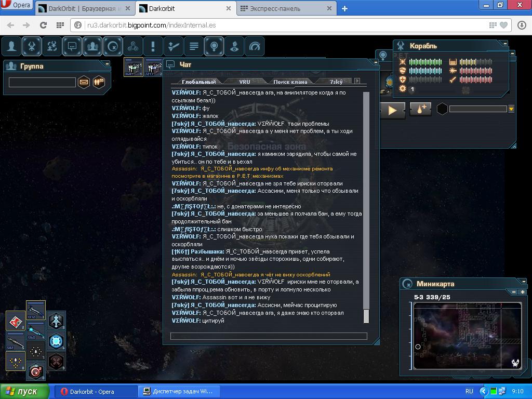532x399 pixels.
Task: Click the blue shield bar in ship panel
Action: pos(425,71)
